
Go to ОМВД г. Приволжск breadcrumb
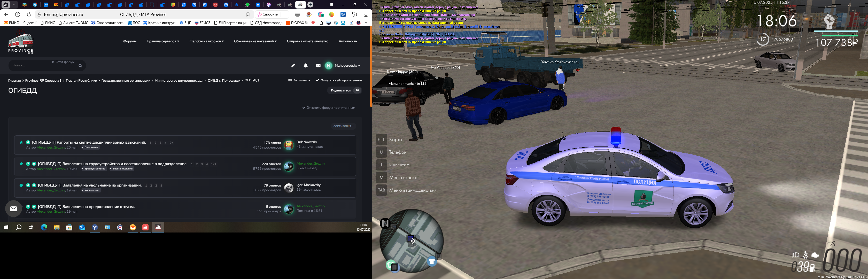click(x=224, y=80)
